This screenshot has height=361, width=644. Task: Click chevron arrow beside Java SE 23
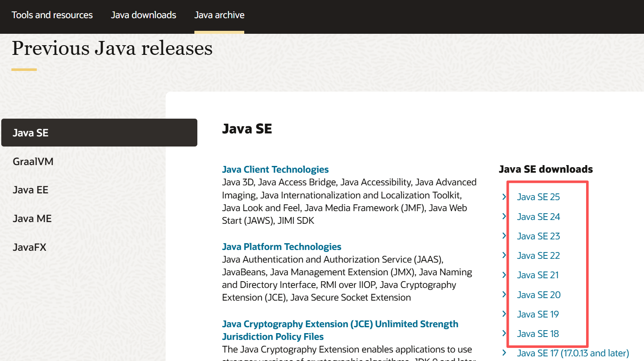point(504,236)
